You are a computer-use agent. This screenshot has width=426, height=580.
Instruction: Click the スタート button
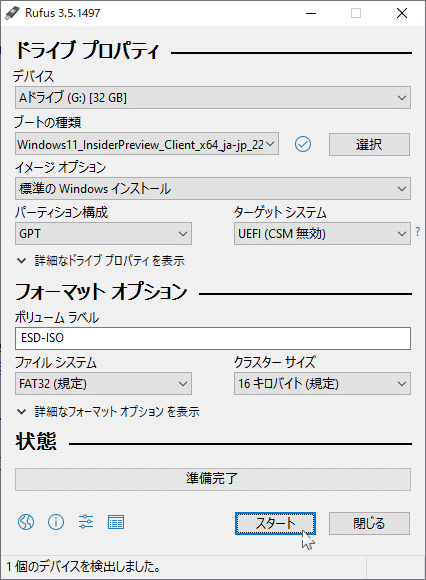coord(275,523)
